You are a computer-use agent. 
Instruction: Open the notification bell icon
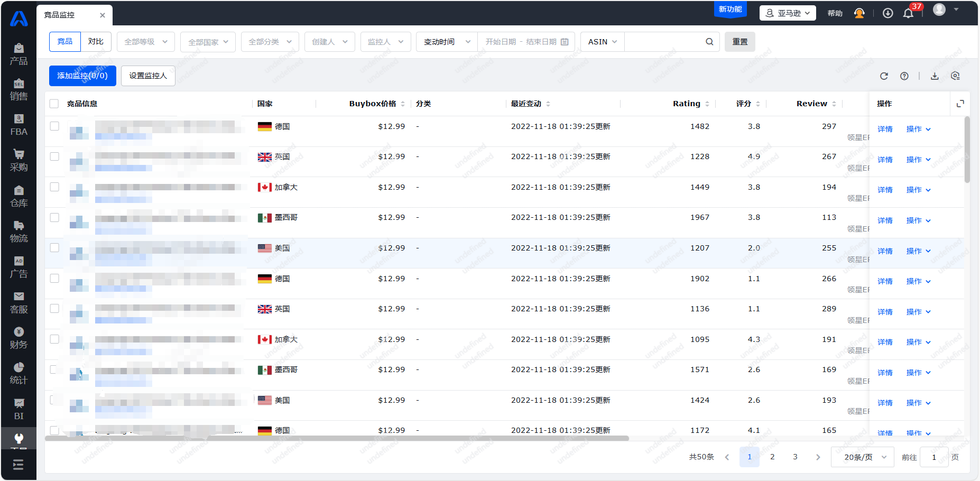tap(908, 13)
